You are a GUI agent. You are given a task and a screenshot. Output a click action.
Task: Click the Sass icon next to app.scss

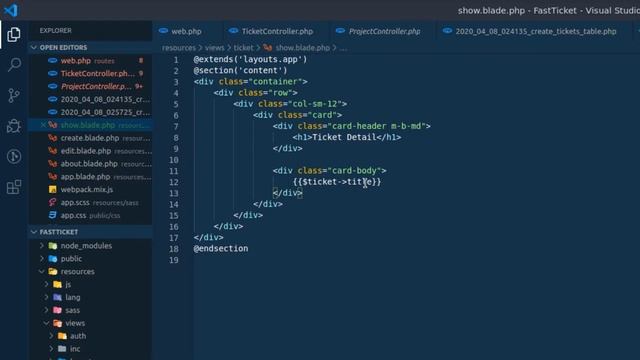coord(53,202)
